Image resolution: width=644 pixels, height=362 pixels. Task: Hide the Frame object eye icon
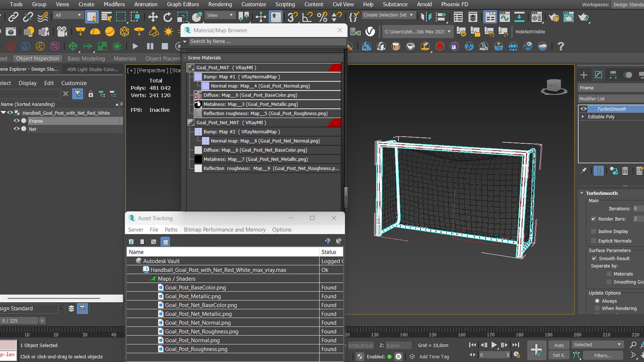pos(16,121)
